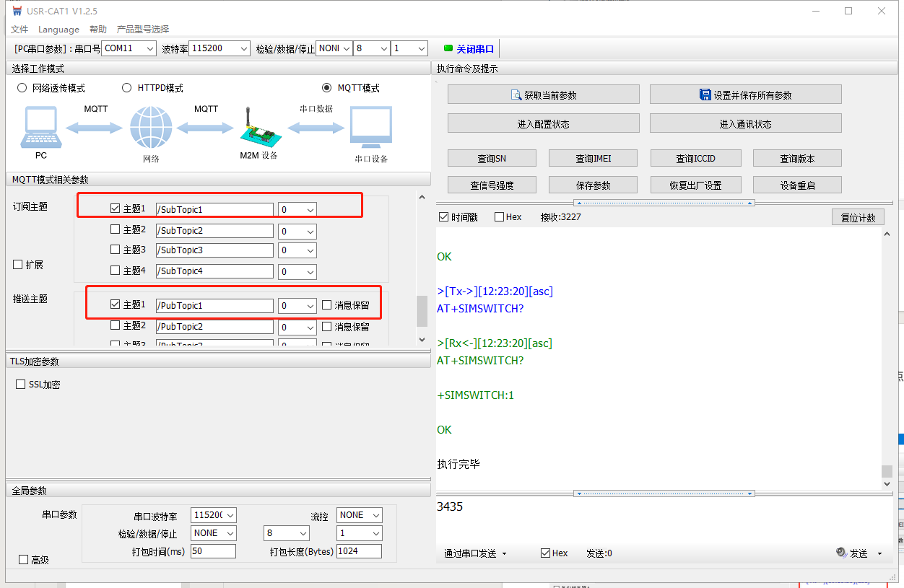Click the globe network icon in diagram

(151, 128)
